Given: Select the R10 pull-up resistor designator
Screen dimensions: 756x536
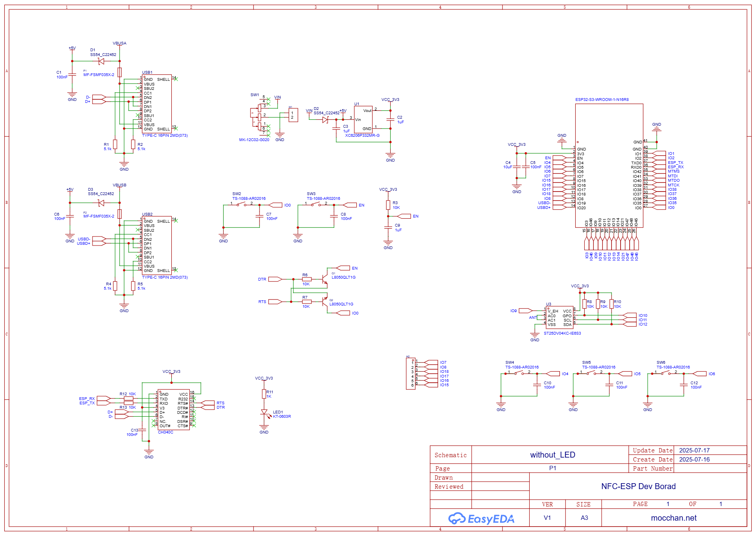Looking at the screenshot, I should (x=617, y=302).
